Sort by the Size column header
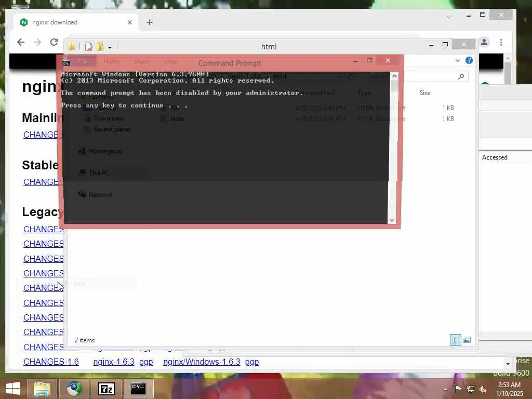This screenshot has height=399, width=532. 425,93
